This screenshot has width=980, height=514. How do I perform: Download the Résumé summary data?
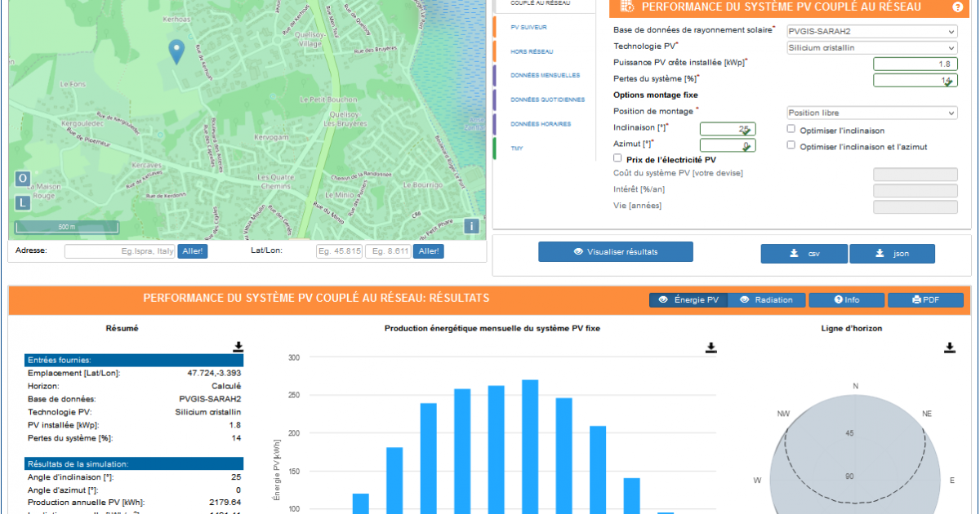[x=238, y=347]
